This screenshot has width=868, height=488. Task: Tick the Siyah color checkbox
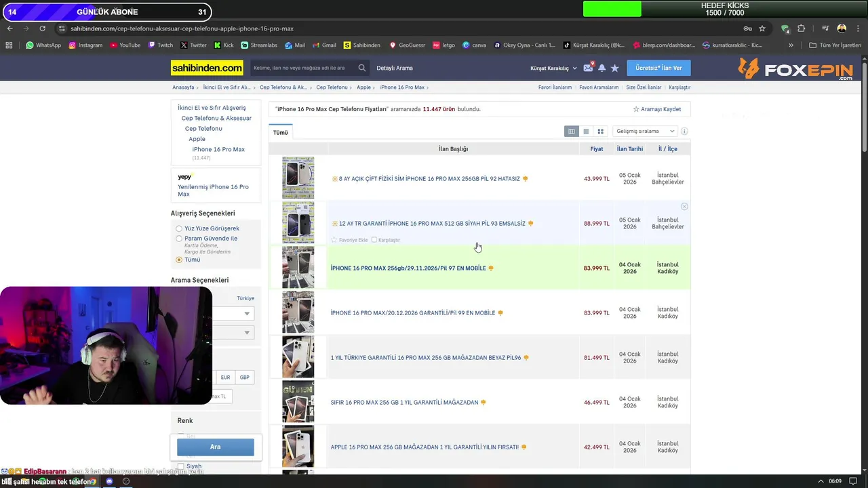pos(180,466)
